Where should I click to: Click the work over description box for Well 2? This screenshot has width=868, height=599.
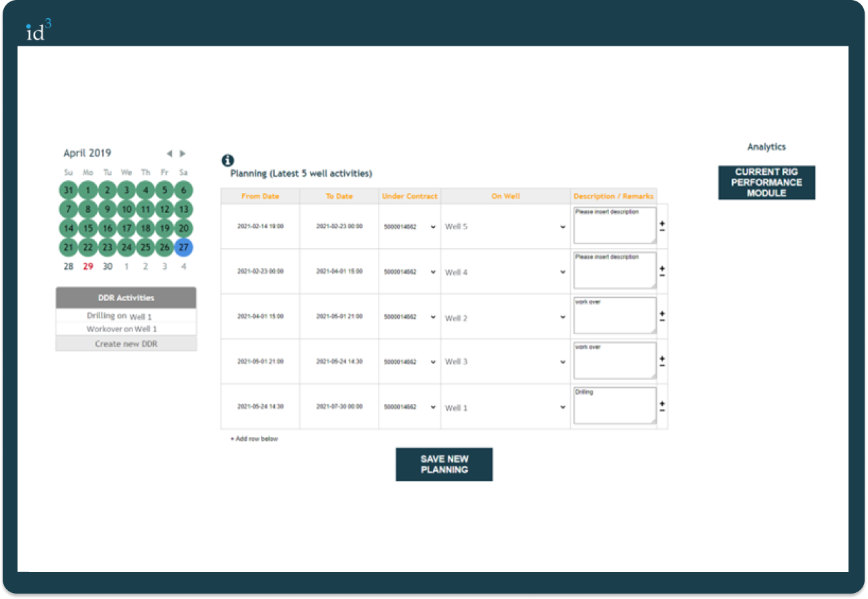(x=615, y=315)
